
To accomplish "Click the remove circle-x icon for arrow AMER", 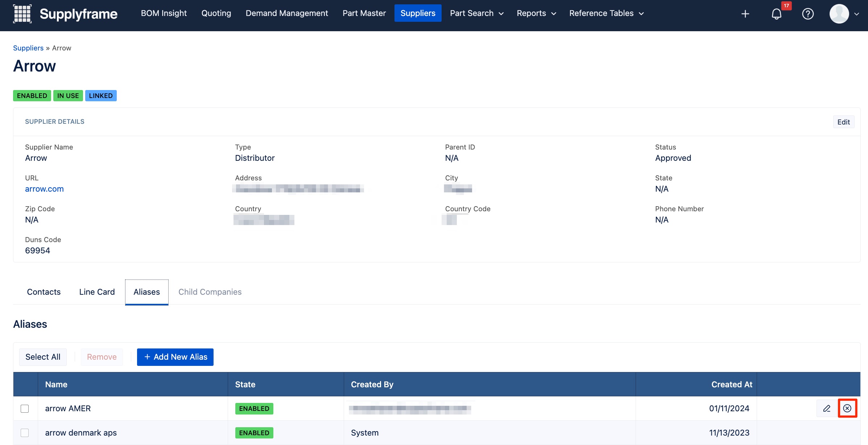I will click(x=847, y=408).
